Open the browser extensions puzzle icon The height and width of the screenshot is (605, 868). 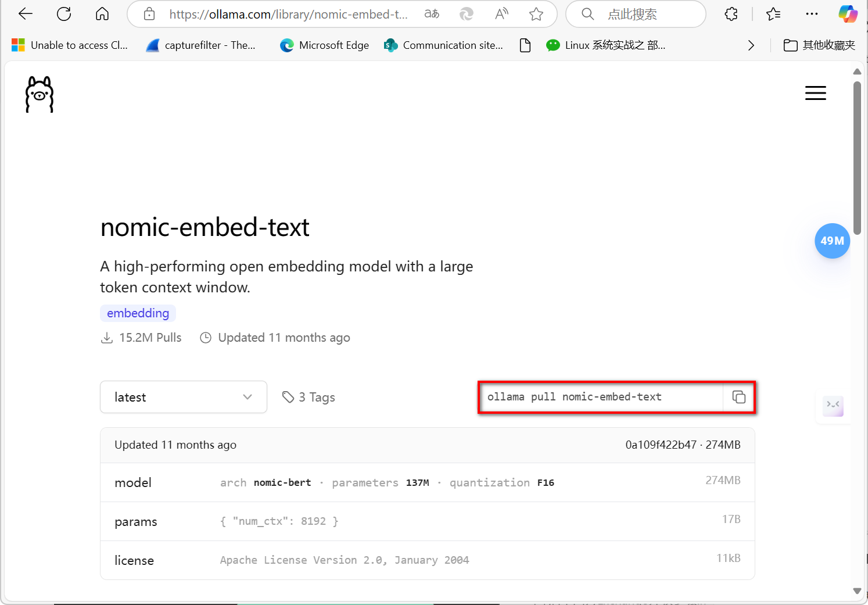coord(731,14)
